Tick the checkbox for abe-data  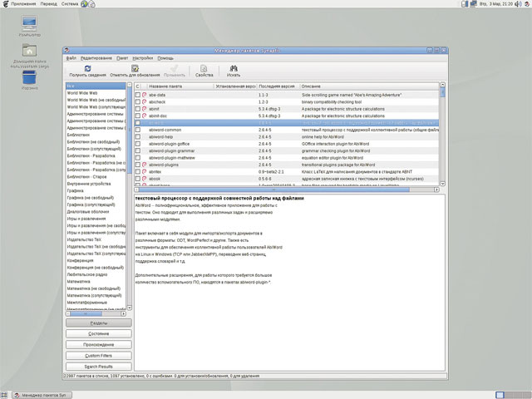point(138,95)
